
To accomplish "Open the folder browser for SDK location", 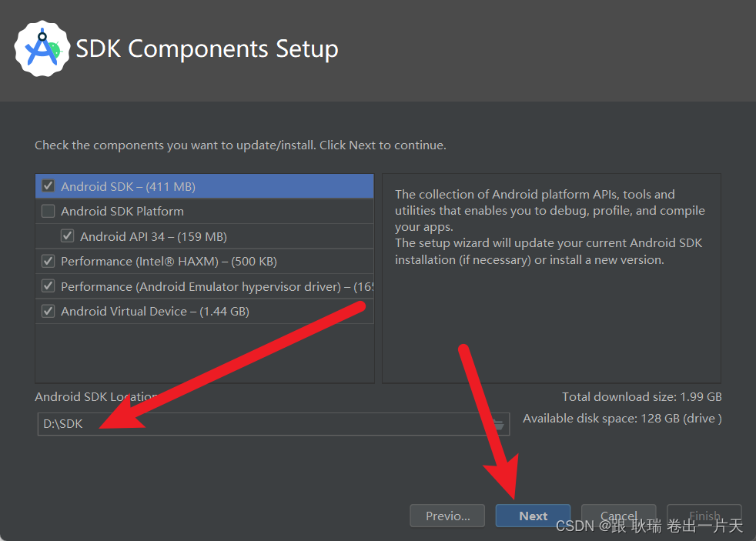I will click(x=497, y=423).
